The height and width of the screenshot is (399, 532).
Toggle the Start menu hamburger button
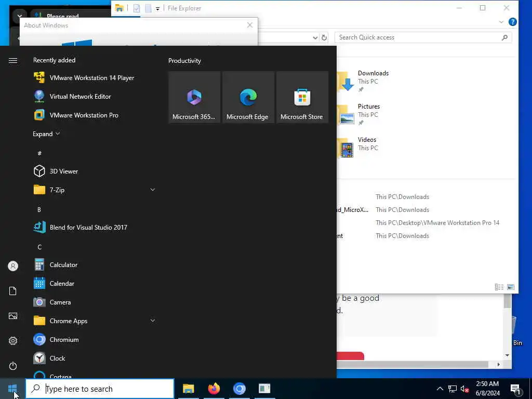13,60
